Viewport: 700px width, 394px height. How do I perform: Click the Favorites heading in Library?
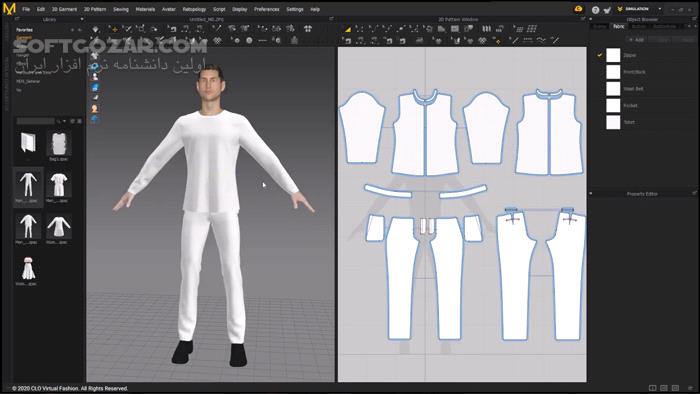click(25, 30)
